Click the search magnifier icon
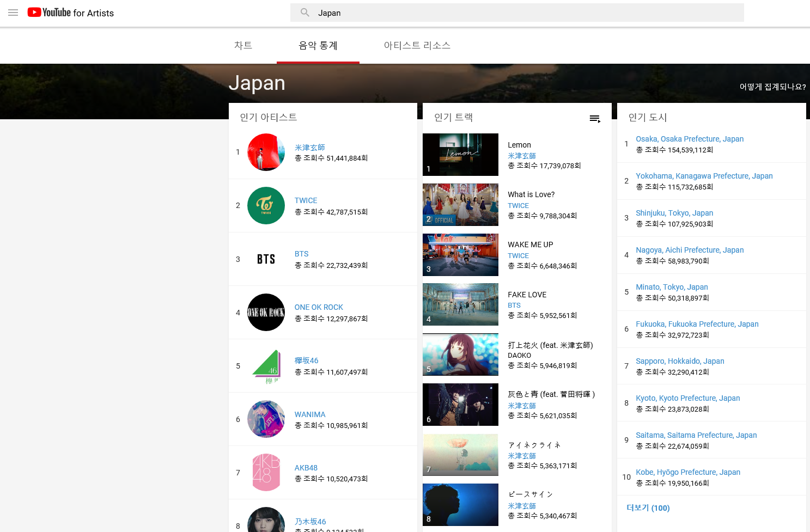 pos(305,13)
